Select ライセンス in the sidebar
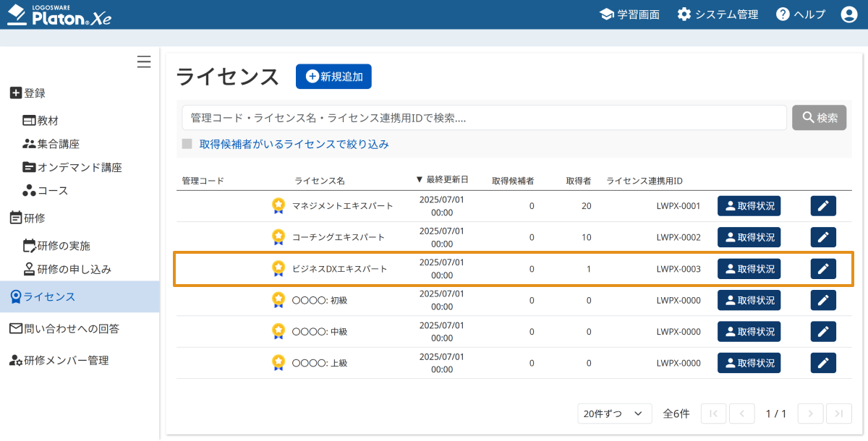This screenshot has width=868, height=441. tap(80, 296)
